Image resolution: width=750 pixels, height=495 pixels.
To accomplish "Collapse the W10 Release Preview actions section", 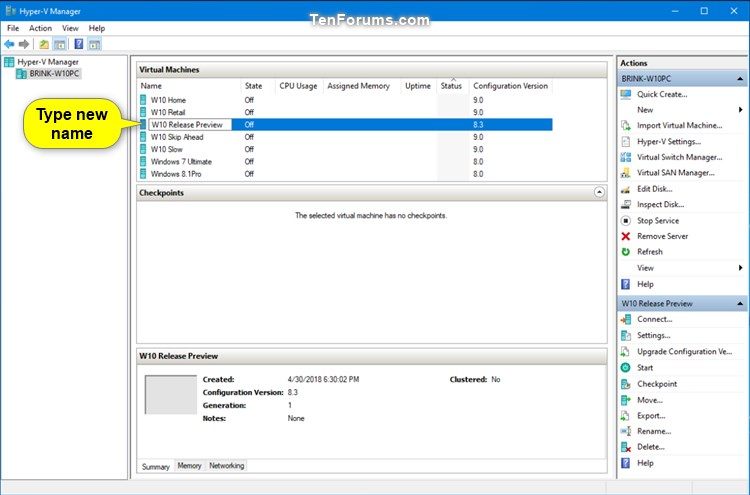I will (740, 303).
